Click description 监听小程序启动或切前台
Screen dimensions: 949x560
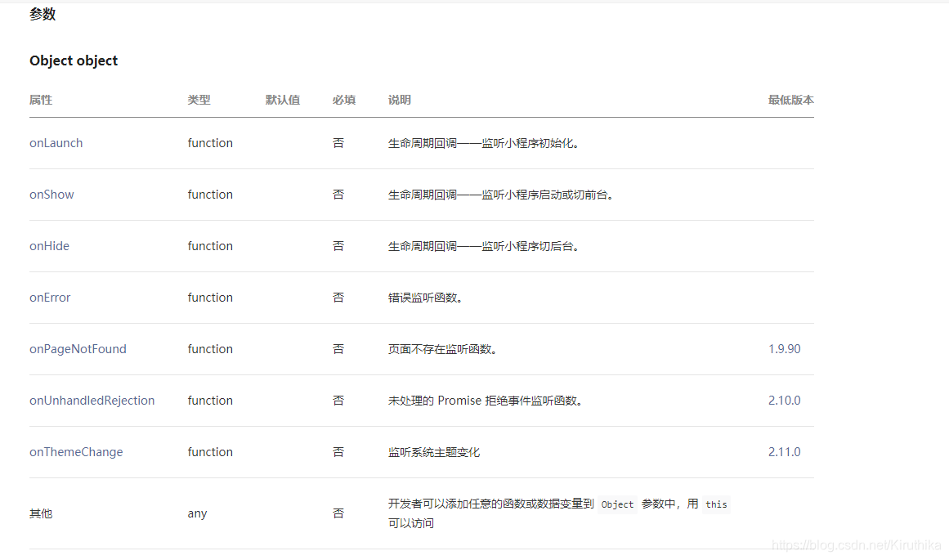[x=547, y=195]
